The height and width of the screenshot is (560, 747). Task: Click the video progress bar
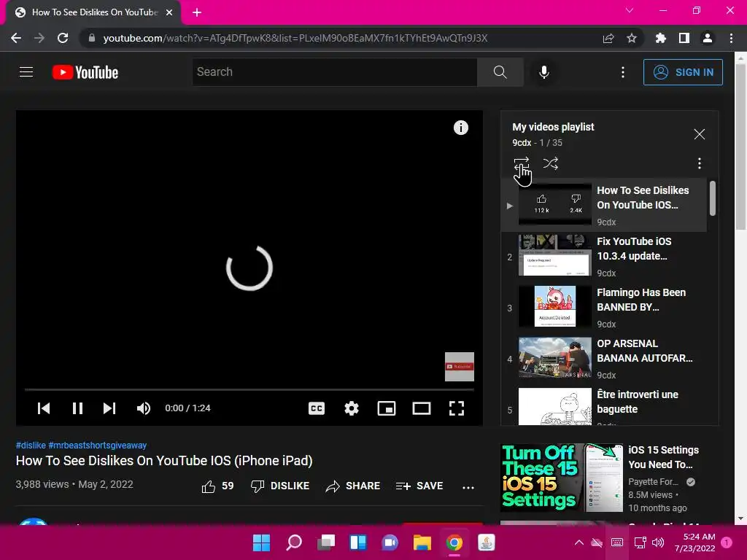tap(249, 389)
